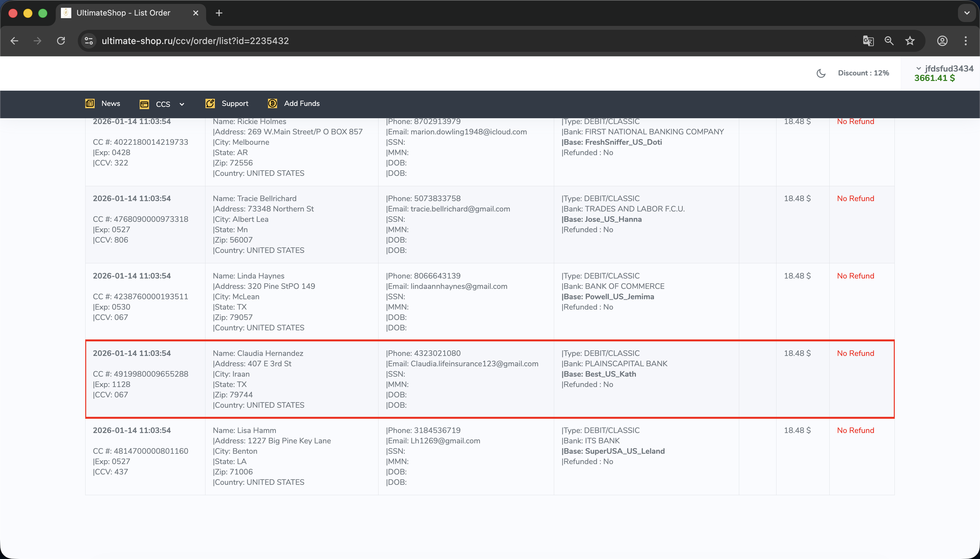Reload the current page
The image size is (980, 559).
tap(61, 41)
